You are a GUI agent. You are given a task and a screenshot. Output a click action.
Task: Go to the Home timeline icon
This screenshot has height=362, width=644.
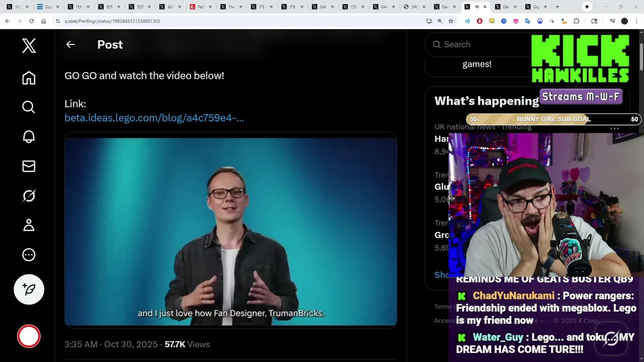pos(29,78)
